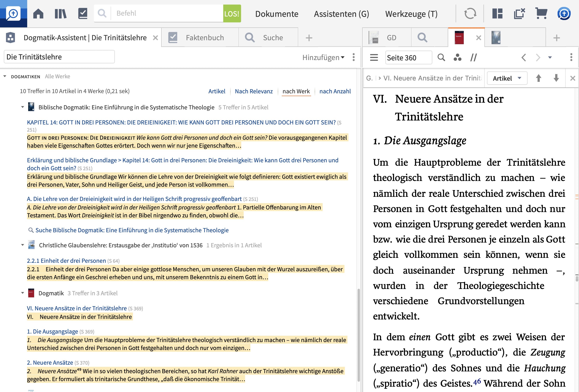This screenshot has width=579, height=392.
Task: Open the layouts icon
Action: 497,13
